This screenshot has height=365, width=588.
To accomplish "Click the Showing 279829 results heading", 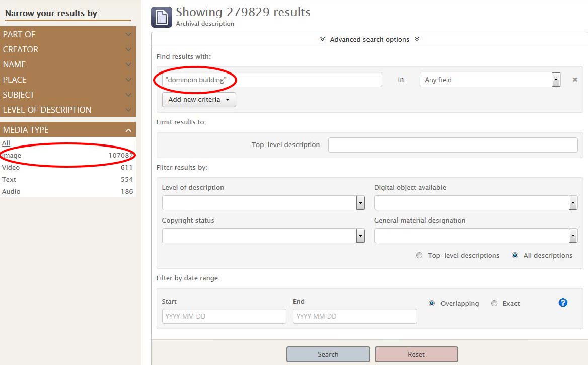I will coord(243,12).
